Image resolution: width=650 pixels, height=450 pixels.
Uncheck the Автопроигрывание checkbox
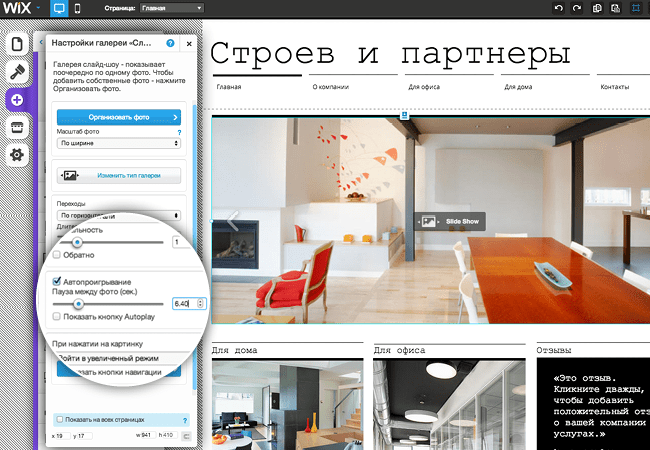[57, 281]
